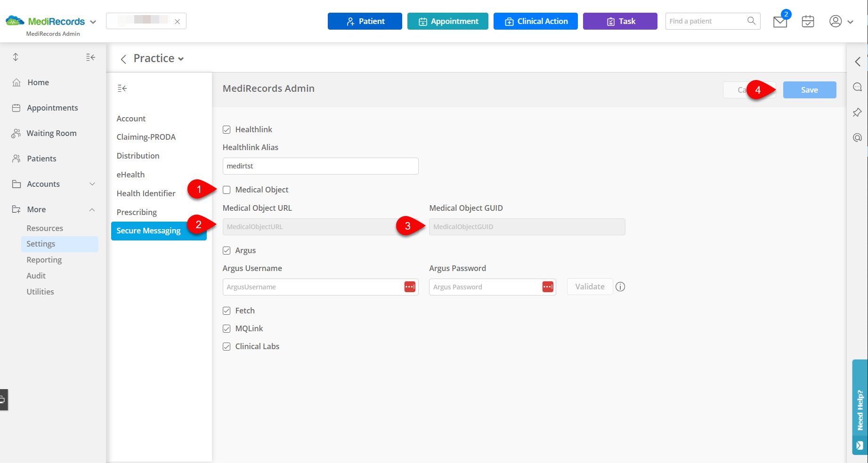Close the redacted tab with the X icon
The image size is (868, 463).
coord(177,21)
